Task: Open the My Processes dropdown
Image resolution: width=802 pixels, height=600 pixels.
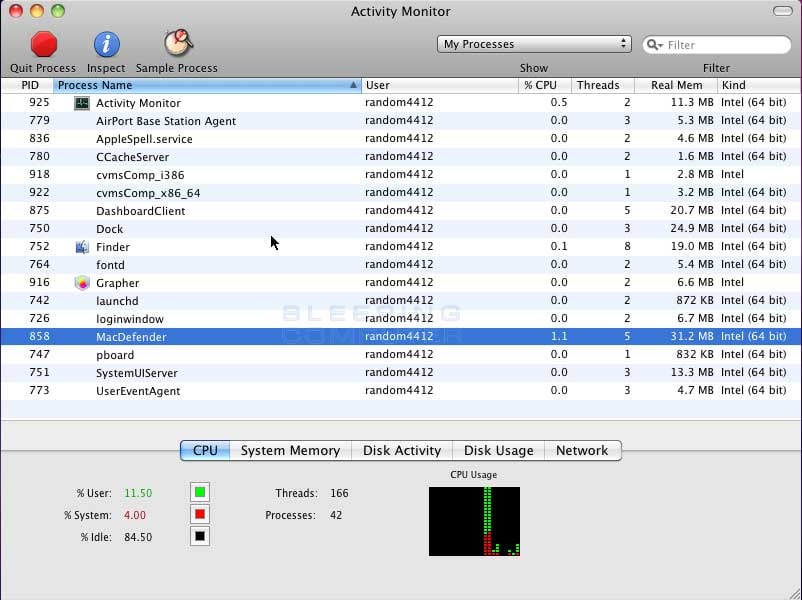Action: 534,44
